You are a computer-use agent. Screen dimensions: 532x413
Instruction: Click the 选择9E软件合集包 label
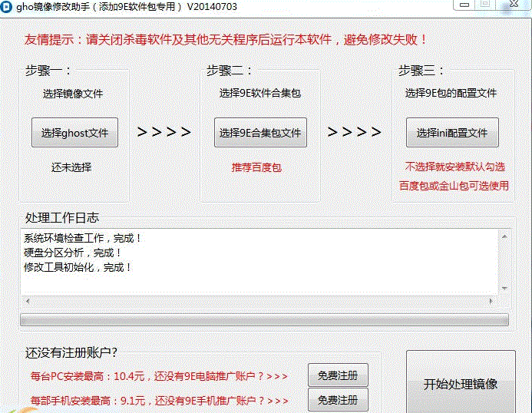coord(260,93)
